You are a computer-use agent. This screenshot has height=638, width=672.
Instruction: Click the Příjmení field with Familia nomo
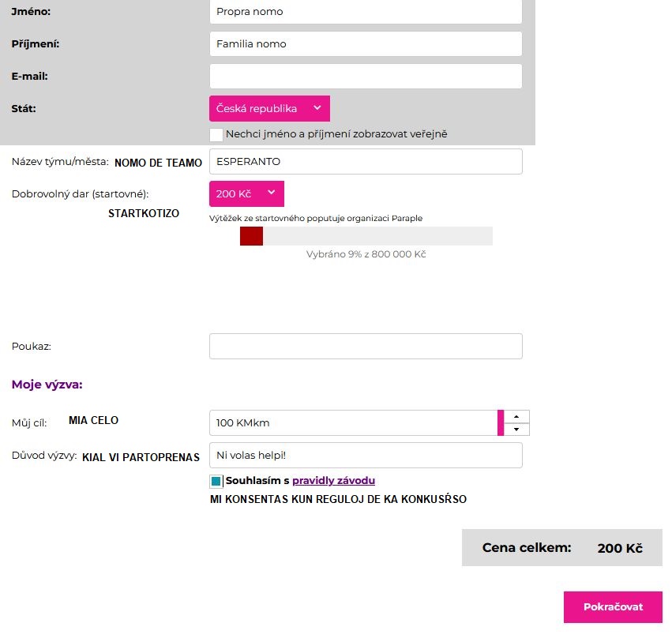point(365,44)
